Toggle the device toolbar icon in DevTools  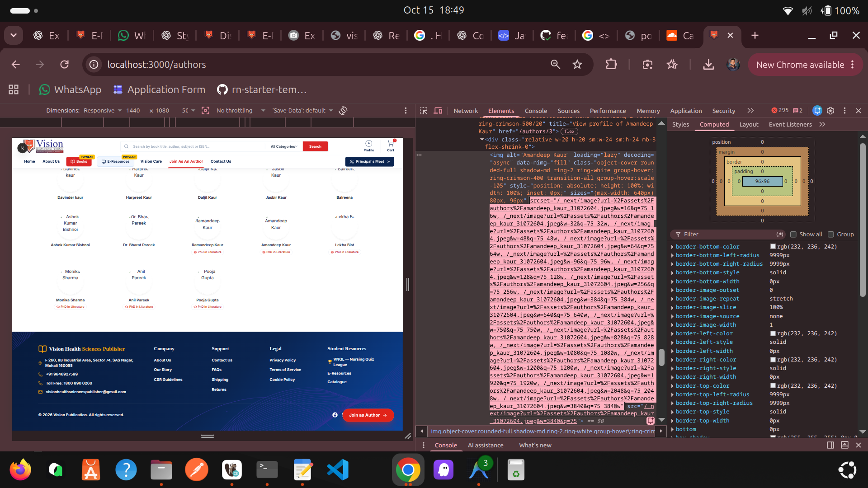pos(438,111)
